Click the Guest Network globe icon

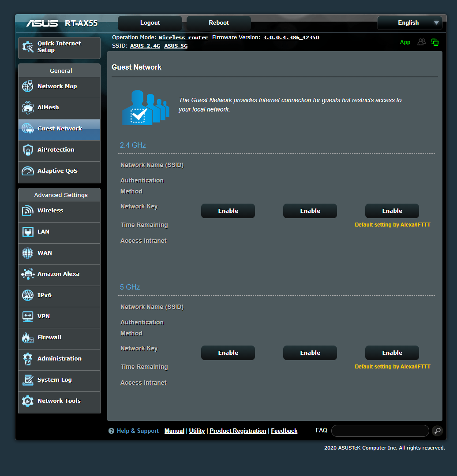(28, 128)
